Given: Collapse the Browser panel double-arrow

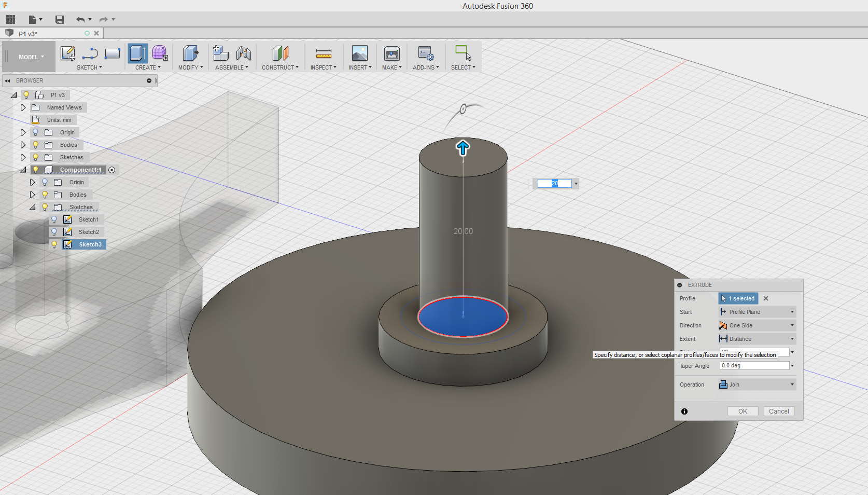Looking at the screenshot, I should [7, 81].
